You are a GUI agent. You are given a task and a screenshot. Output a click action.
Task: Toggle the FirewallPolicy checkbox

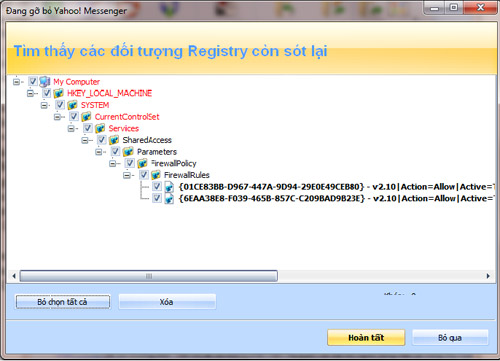point(130,163)
